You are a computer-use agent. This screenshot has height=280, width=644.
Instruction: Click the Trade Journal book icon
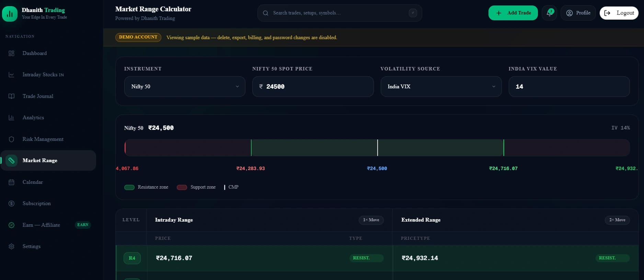point(11,96)
